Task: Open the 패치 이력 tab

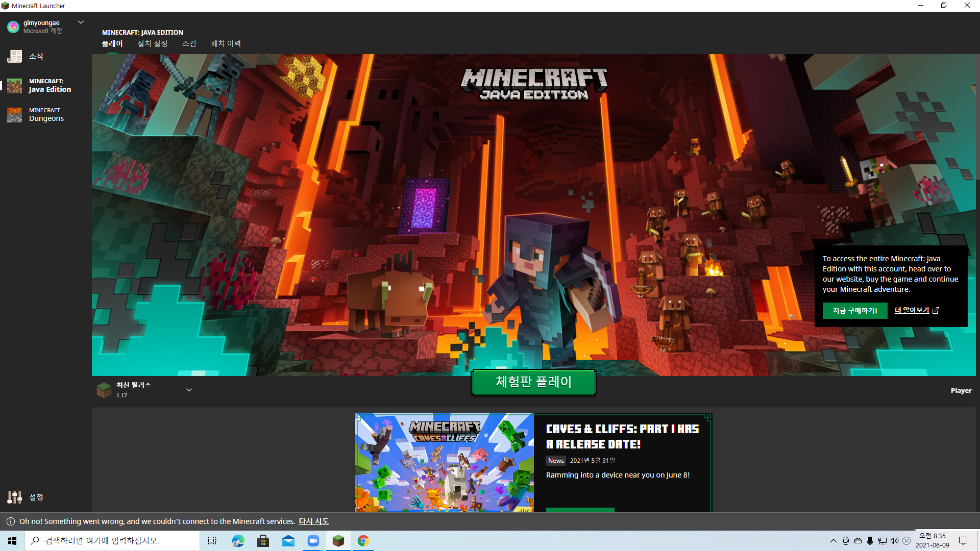Action: click(x=226, y=44)
